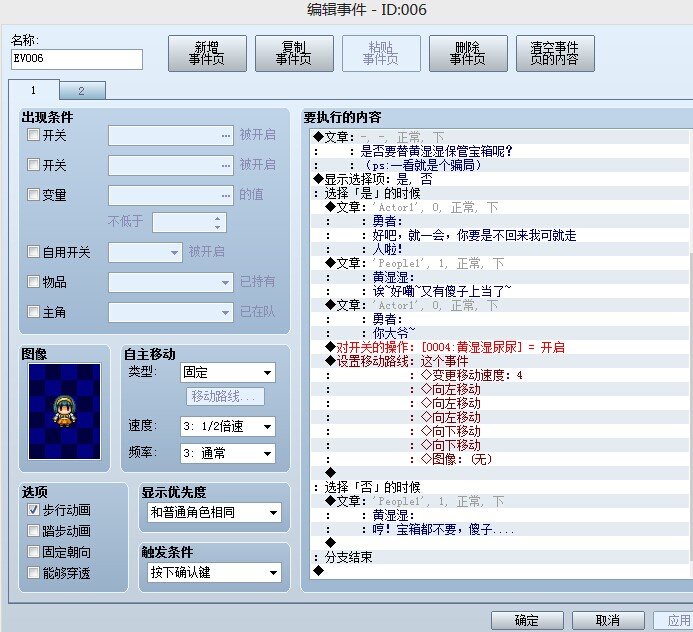
Task: Uncheck the 步行动画 option
Action: (x=33, y=510)
